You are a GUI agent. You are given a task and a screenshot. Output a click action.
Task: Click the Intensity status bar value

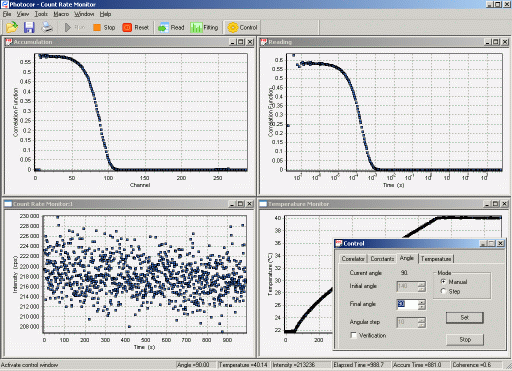tap(301, 365)
